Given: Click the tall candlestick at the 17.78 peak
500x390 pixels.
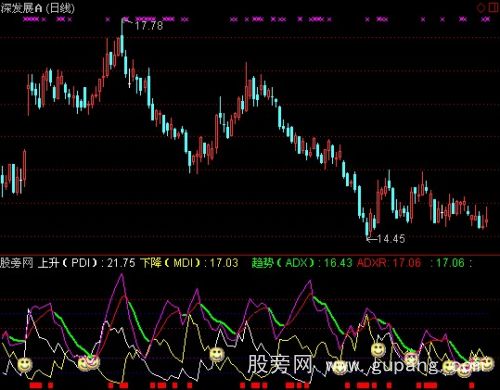Looking at the screenshot, I should click(122, 38).
